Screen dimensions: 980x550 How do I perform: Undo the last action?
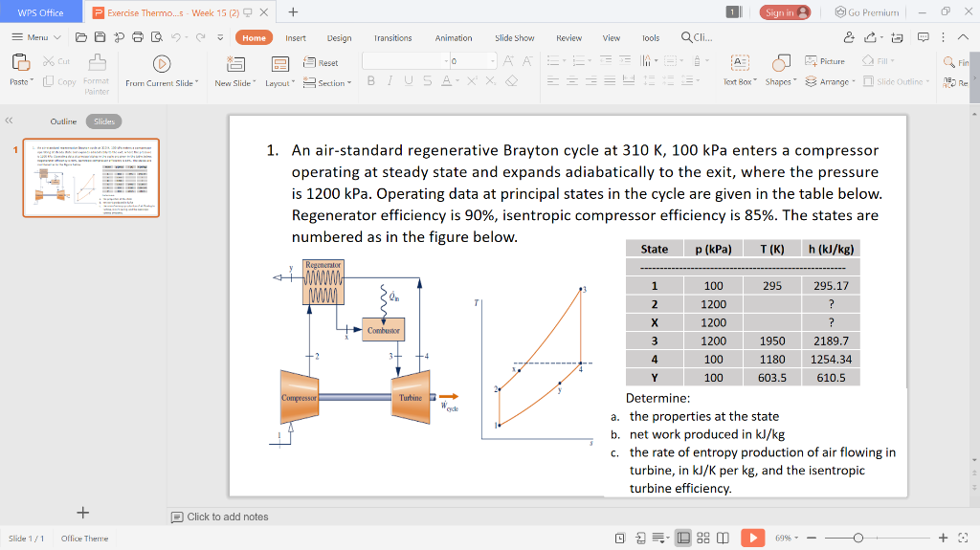(x=176, y=37)
